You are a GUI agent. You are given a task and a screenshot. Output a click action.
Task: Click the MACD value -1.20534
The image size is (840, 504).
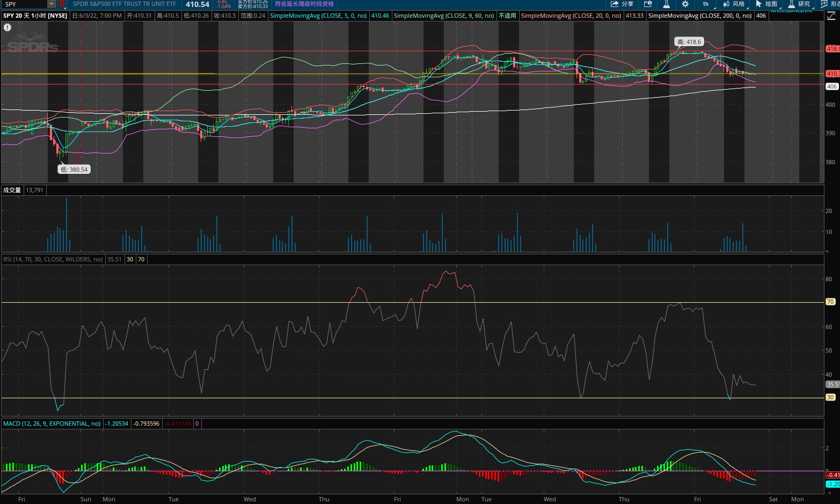point(117,423)
